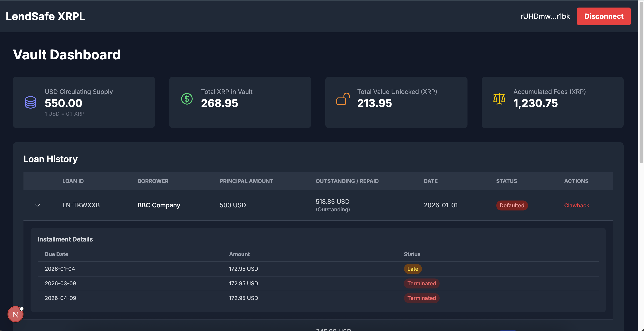Click the orange unlocked padlock icon

pyautogui.click(x=343, y=99)
